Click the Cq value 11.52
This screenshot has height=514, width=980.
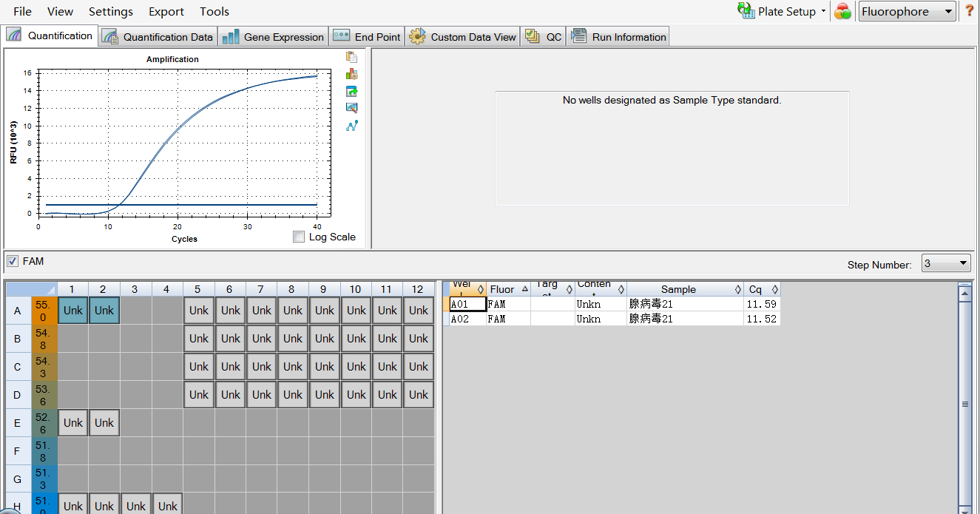coord(762,319)
